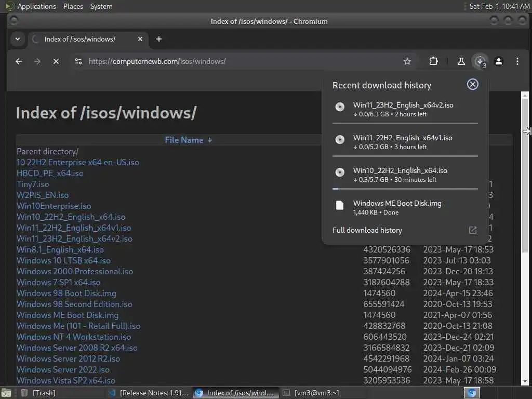Viewport: 532px width, 399px height.
Task: Close the Index of /isos/windows/ tab
Action: tap(140, 39)
